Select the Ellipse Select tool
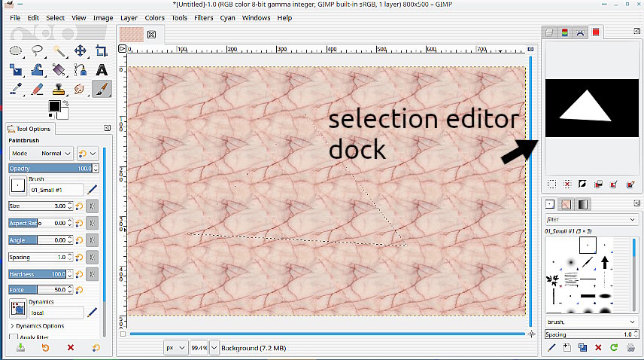Viewport: 644px width, 360px height. 16,51
